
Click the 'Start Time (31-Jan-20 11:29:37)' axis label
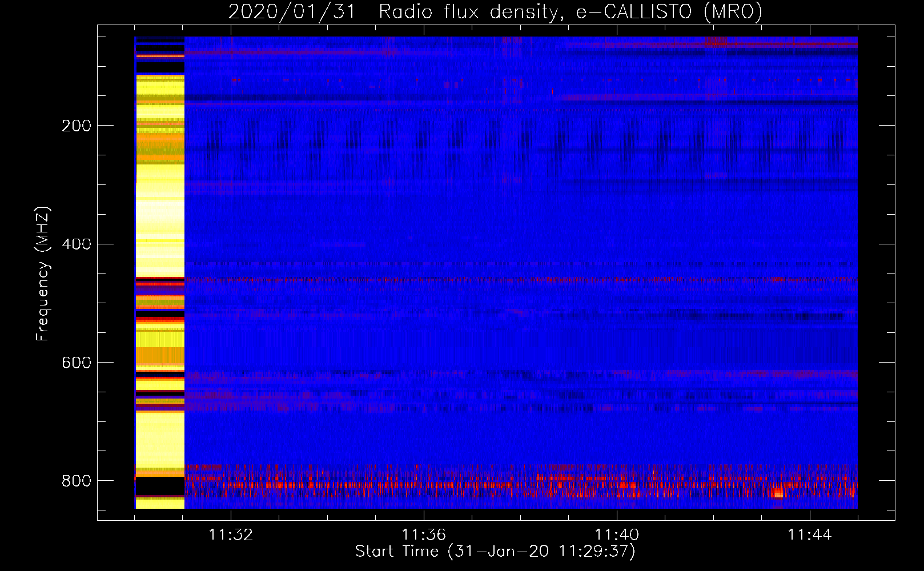point(495,552)
